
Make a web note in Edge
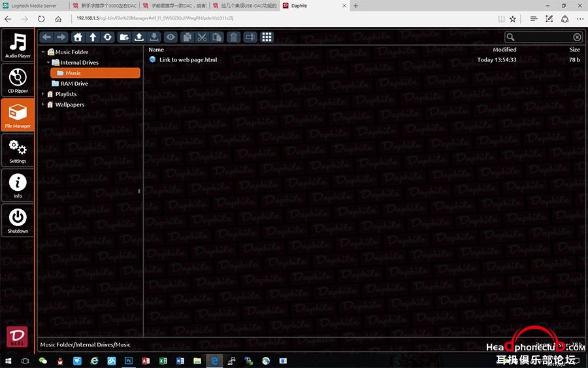(x=549, y=19)
